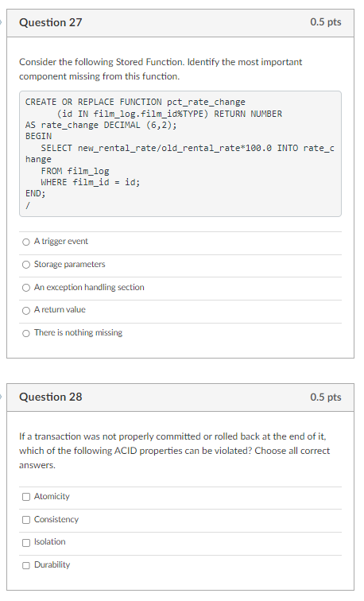Click the 'Consider the following Stored Function' prompt text

coord(161,69)
